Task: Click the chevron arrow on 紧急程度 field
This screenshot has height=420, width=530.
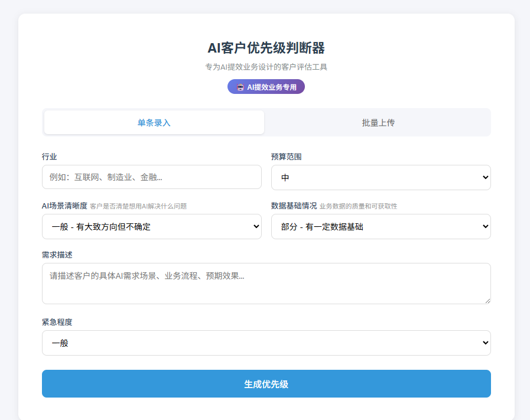Action: coord(485,343)
